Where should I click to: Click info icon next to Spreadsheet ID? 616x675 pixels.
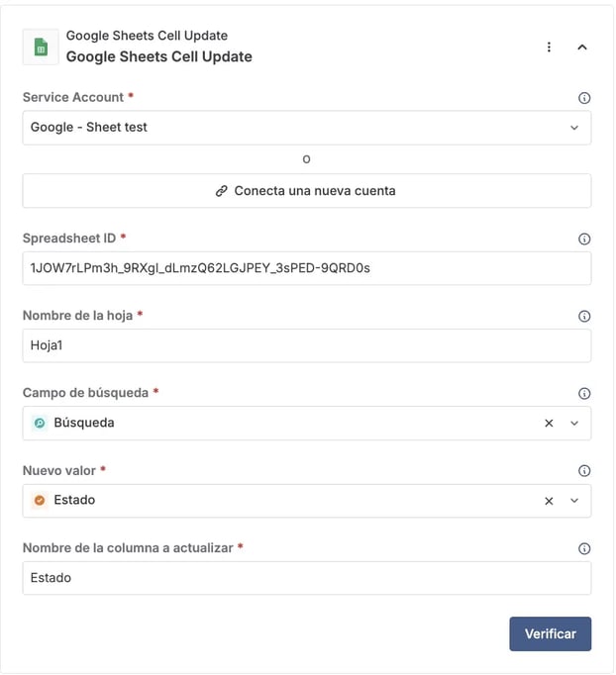(x=584, y=239)
